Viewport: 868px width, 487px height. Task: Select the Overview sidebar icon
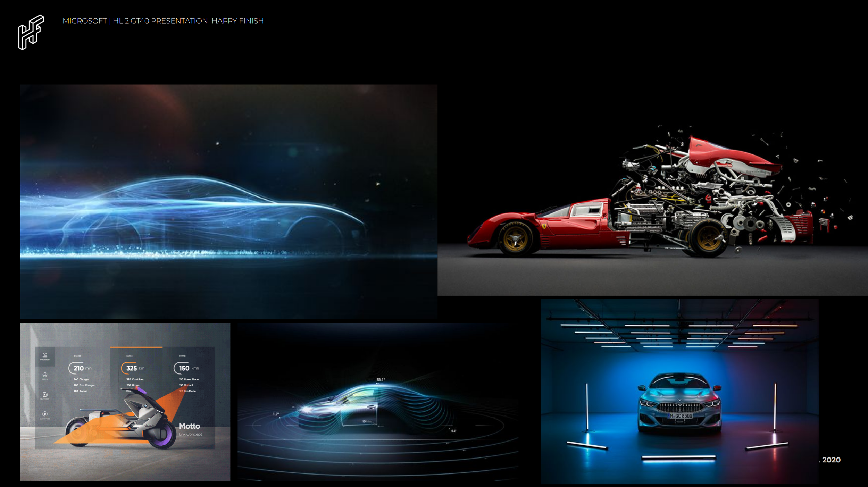[x=45, y=356]
